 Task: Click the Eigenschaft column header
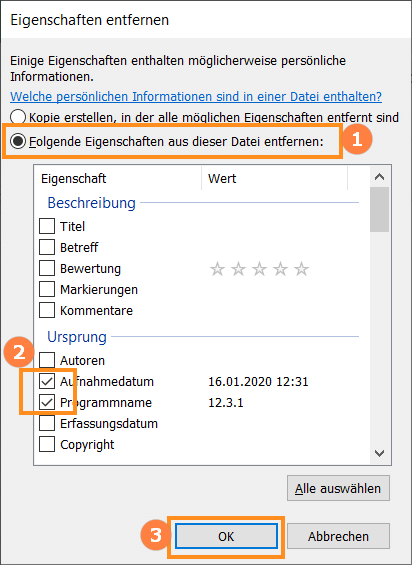pyautogui.click(x=118, y=178)
